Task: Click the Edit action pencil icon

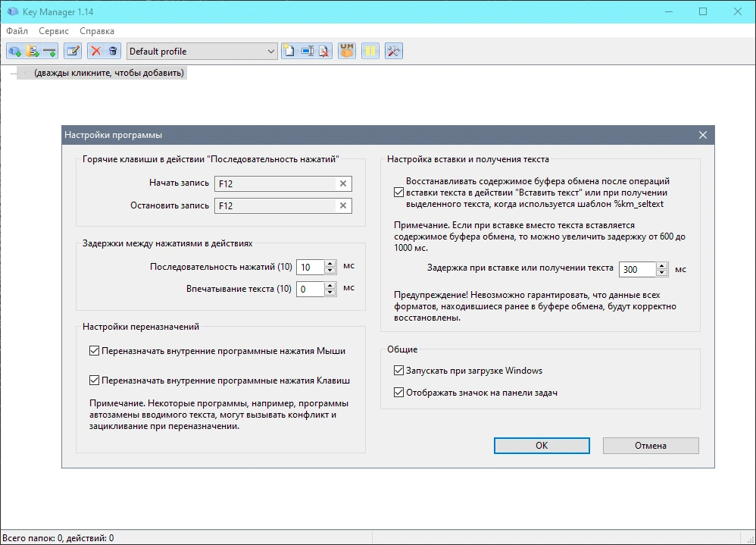Action: (x=73, y=51)
